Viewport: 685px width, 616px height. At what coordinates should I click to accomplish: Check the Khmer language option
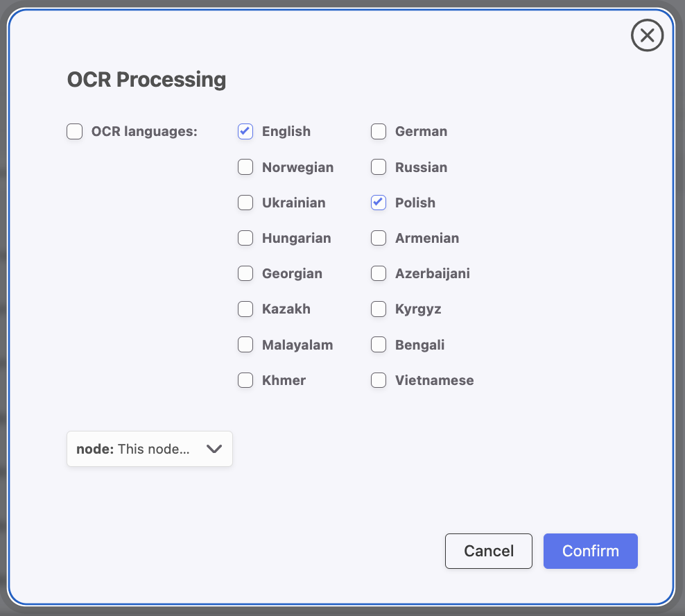[x=245, y=380]
